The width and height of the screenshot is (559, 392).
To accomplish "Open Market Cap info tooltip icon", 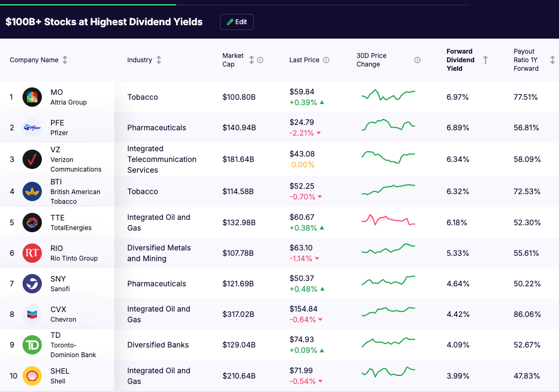I will click(x=260, y=60).
